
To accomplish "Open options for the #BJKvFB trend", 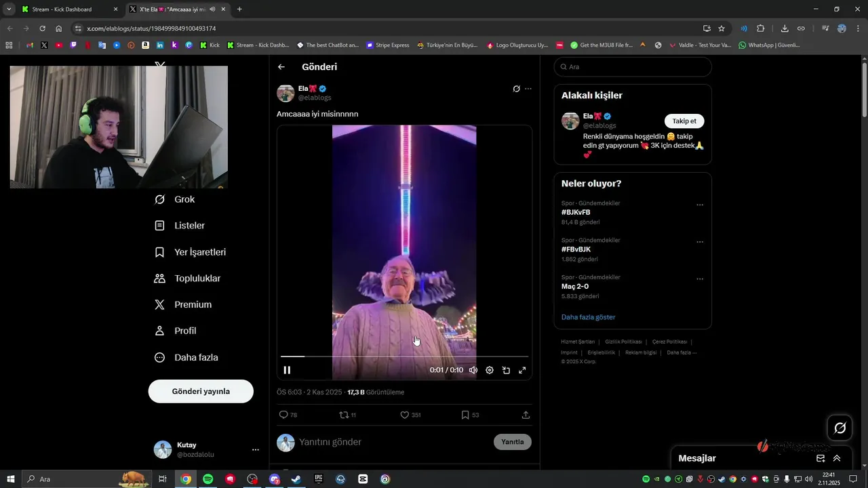I will click(700, 205).
